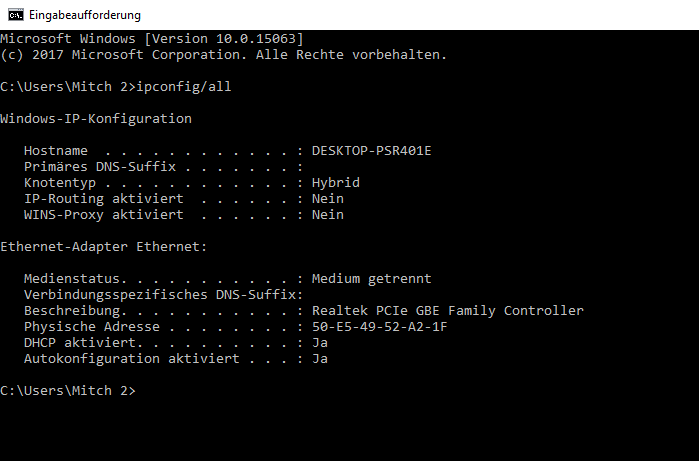Click the Primäres DNS-Suffix label

pos(100,167)
